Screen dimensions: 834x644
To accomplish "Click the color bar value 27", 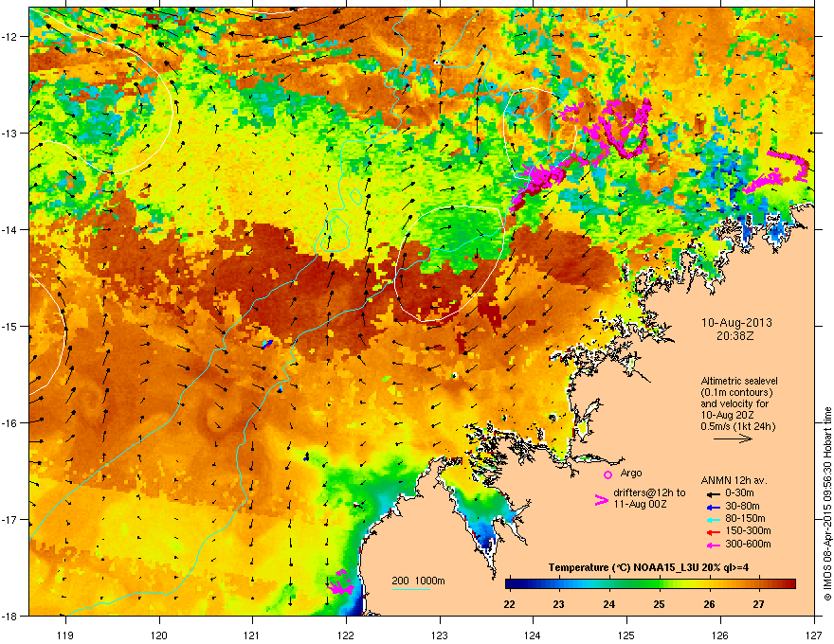I will [758, 604].
